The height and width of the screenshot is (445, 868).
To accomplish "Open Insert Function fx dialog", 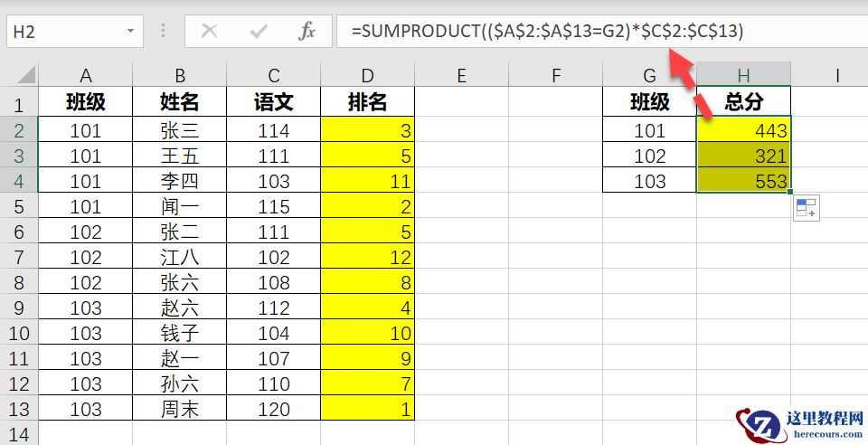I will [307, 32].
